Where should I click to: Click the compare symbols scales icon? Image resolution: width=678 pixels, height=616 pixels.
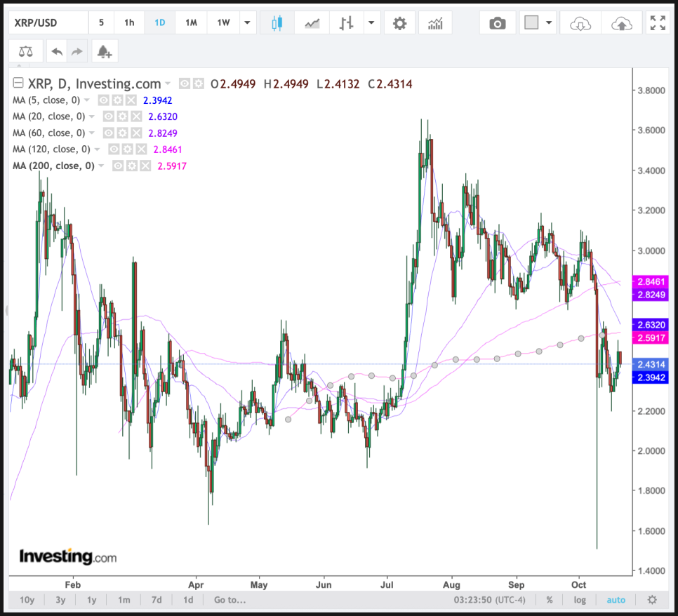tap(26, 51)
